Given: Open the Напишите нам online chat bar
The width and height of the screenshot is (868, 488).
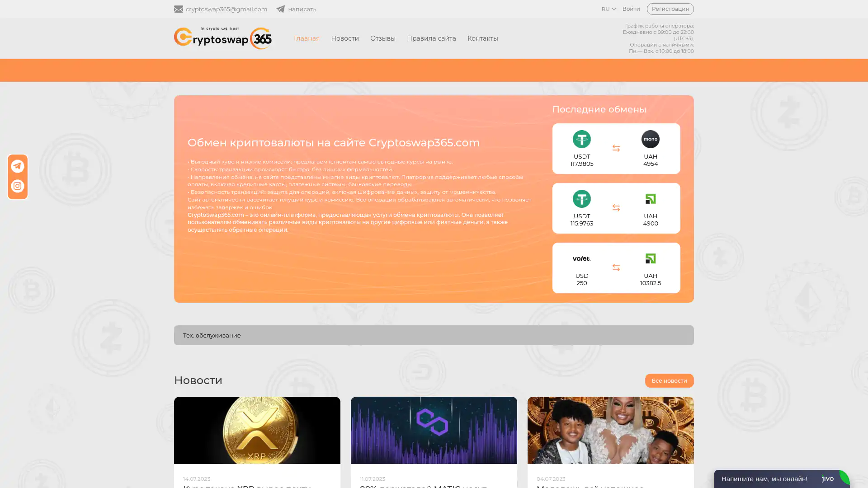Looking at the screenshot, I should pyautogui.click(x=764, y=479).
